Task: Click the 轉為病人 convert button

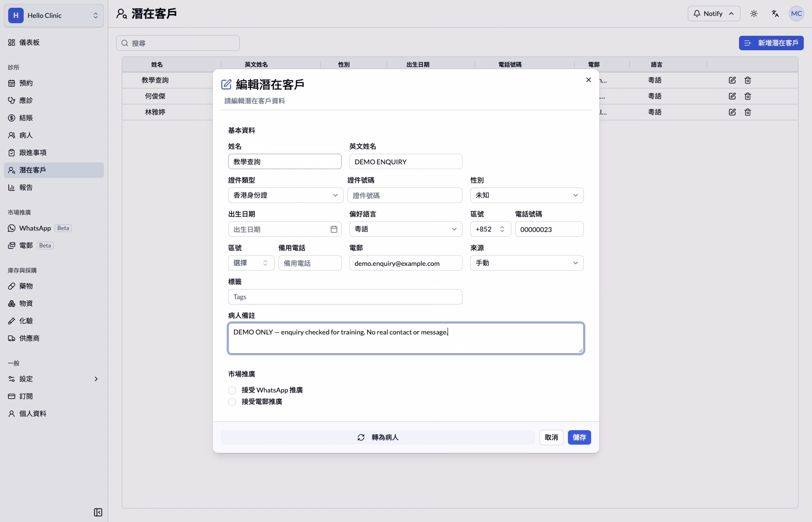Action: coord(378,437)
